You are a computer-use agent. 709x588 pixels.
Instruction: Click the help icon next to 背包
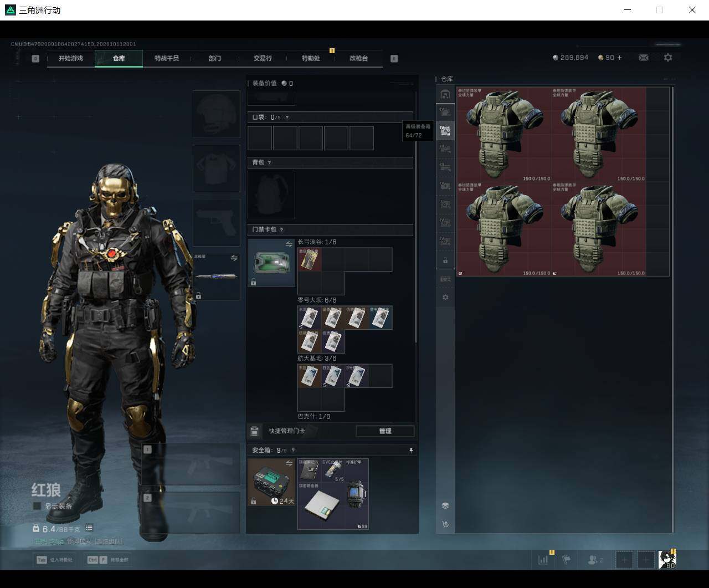270,162
